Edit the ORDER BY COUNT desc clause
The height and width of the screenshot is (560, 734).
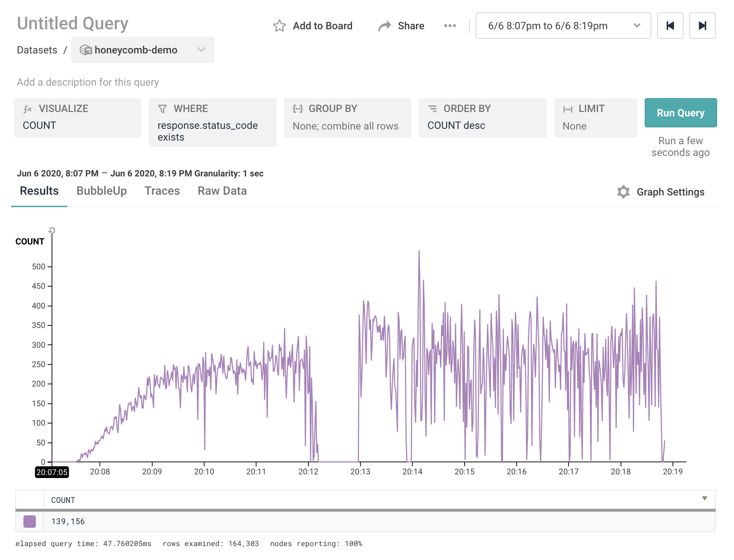click(x=483, y=118)
